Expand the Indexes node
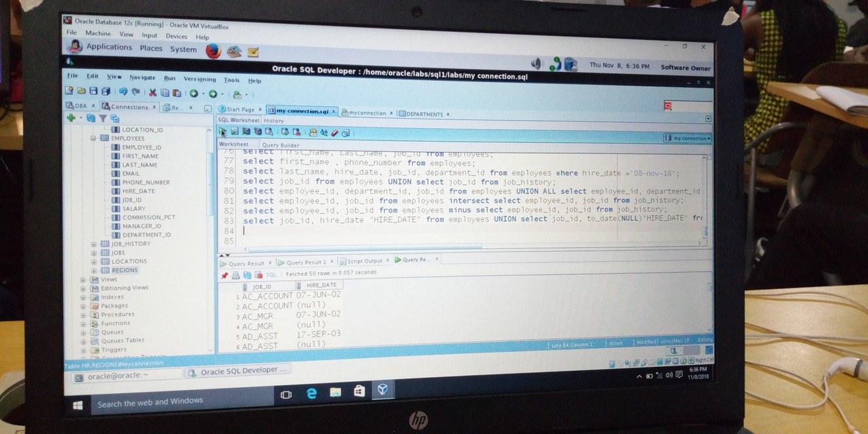 pyautogui.click(x=83, y=296)
